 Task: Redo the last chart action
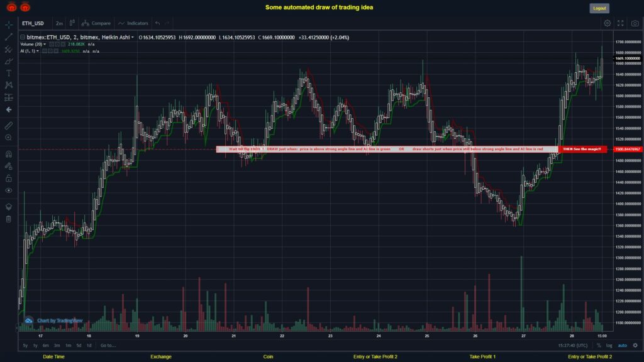(x=167, y=23)
